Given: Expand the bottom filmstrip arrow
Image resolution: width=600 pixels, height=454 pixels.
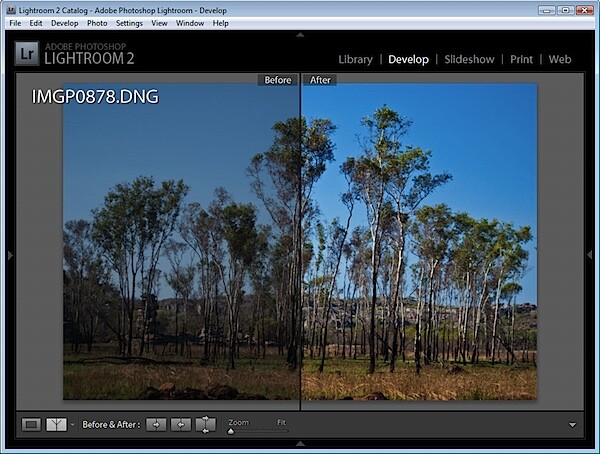Looking at the screenshot, I should click(x=300, y=444).
